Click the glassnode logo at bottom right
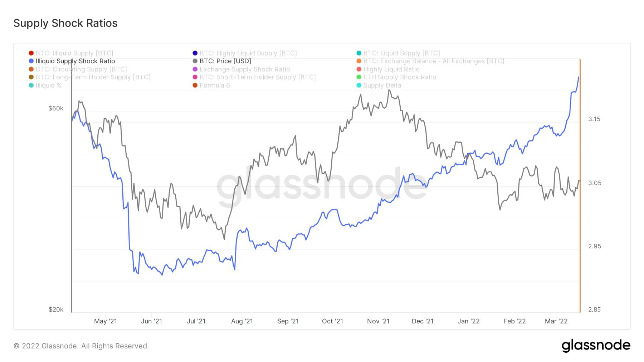 (596, 346)
